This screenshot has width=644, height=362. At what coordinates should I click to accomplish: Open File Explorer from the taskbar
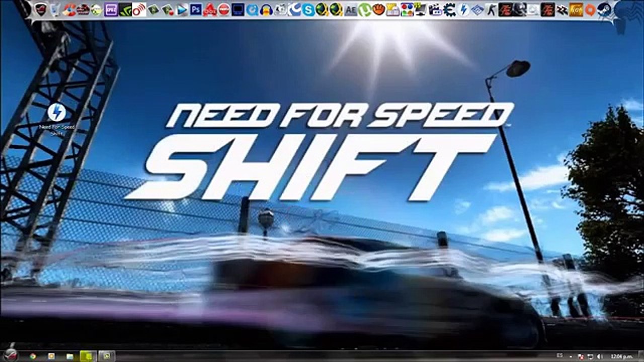click(70, 356)
